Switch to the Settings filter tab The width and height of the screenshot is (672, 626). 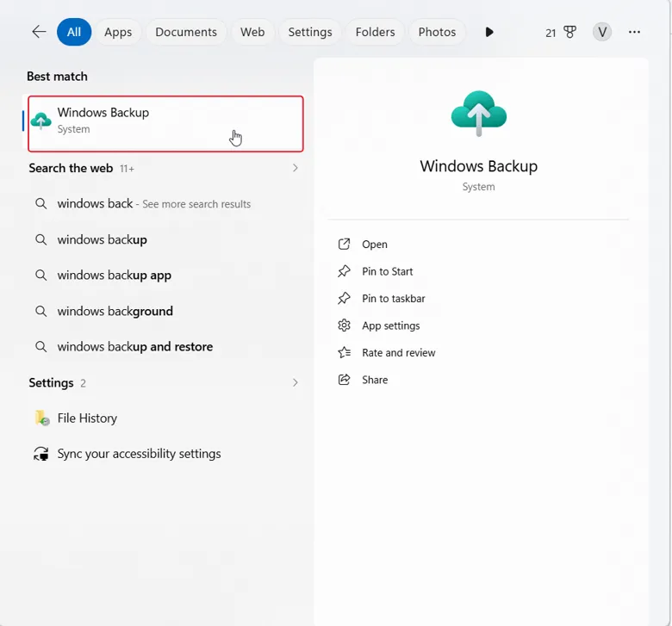click(x=310, y=32)
